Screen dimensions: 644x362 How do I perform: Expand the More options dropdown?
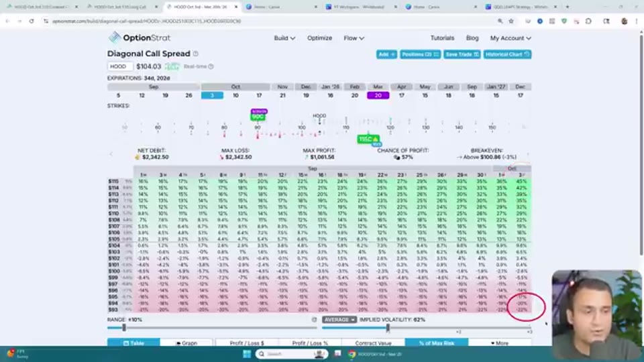tap(500, 343)
